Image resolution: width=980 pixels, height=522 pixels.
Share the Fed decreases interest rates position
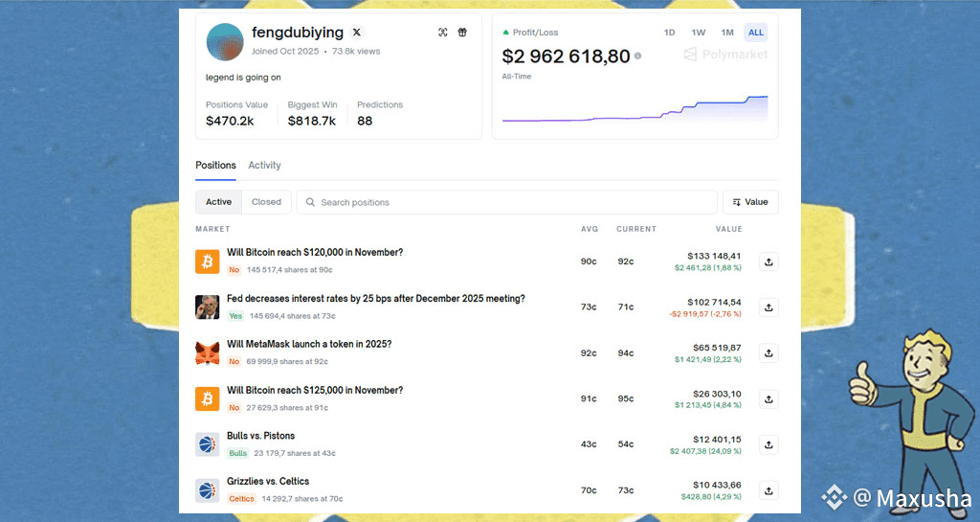(x=768, y=307)
